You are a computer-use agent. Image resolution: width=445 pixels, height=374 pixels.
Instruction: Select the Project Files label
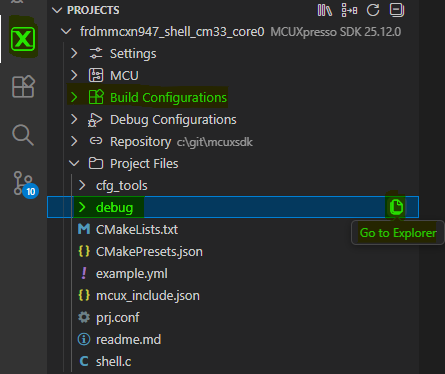coord(144,164)
